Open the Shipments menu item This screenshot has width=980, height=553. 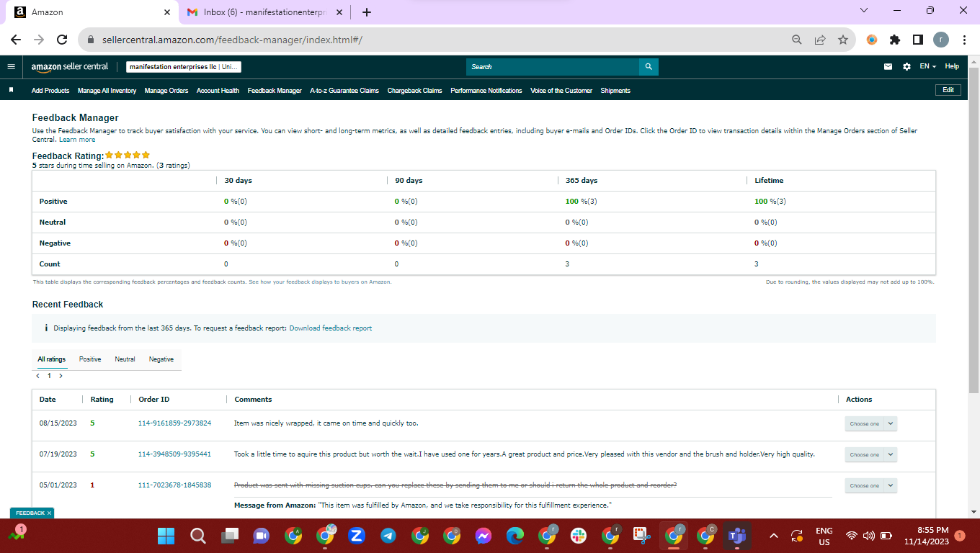(615, 91)
